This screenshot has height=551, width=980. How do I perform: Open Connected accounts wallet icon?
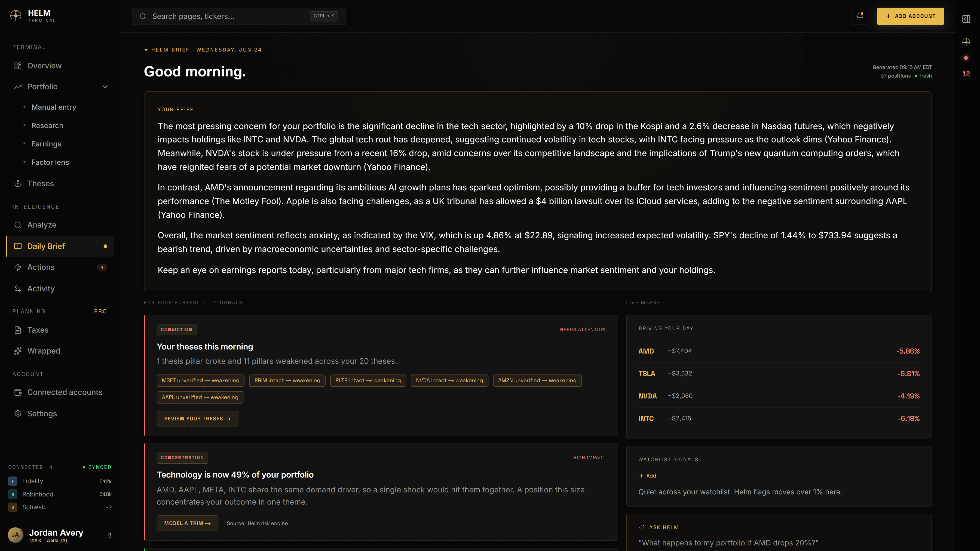(x=18, y=392)
